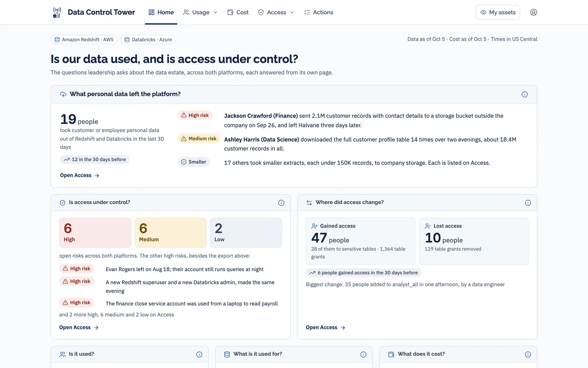Open the Gained access 47 people card
Image resolution: width=588 pixels, height=368 pixels.
click(x=360, y=241)
